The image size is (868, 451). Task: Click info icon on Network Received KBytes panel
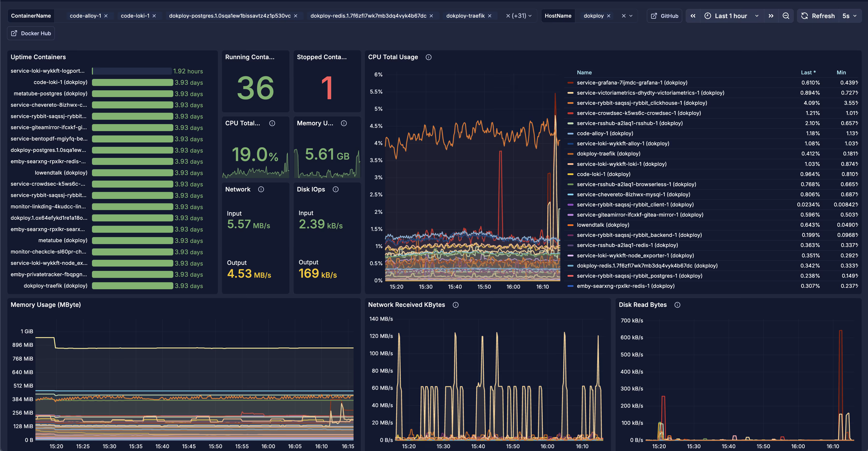[x=455, y=305]
